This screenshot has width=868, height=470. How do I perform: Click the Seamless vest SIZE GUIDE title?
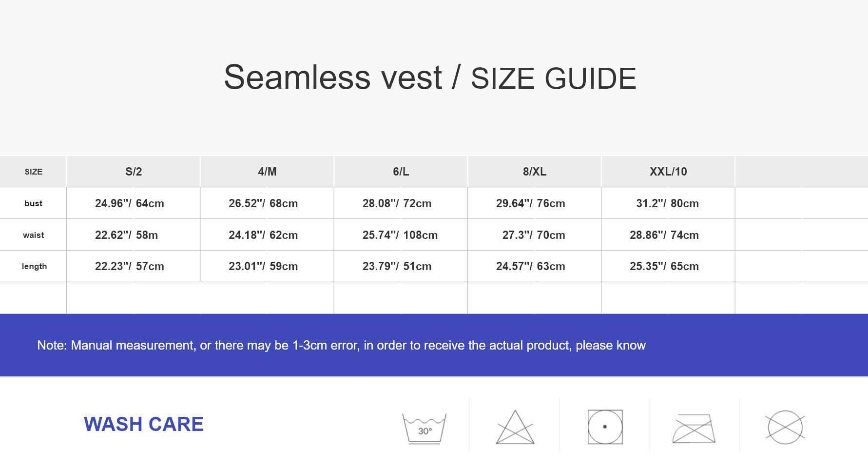pyautogui.click(x=430, y=78)
